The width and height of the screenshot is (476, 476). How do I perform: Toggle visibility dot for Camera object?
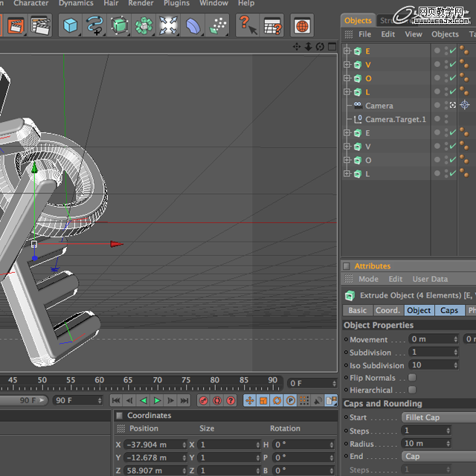coord(437,105)
